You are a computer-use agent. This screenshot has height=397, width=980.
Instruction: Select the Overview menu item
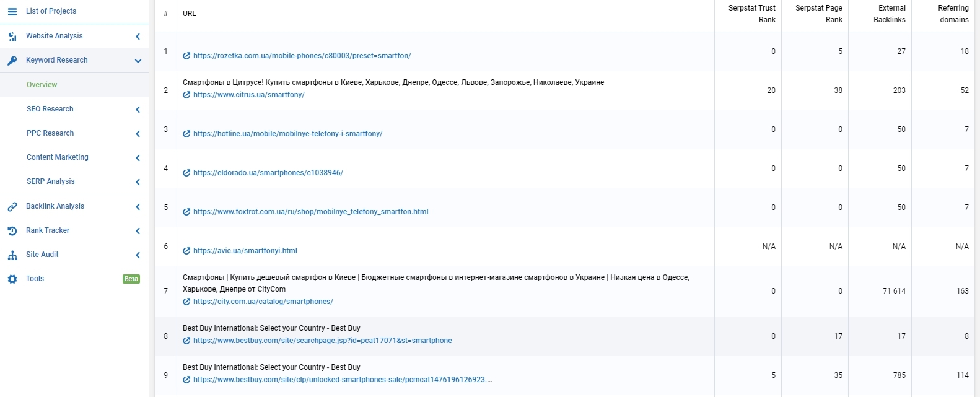click(42, 85)
